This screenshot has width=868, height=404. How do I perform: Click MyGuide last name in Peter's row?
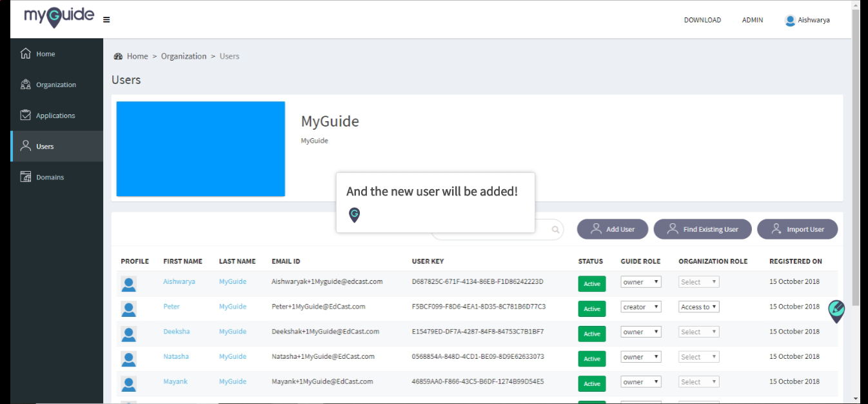233,307
